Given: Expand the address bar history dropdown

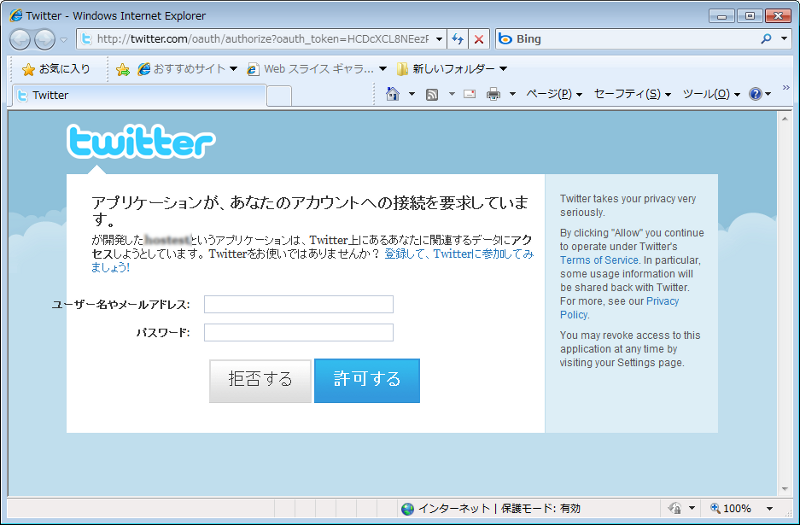Looking at the screenshot, I should pos(439,39).
